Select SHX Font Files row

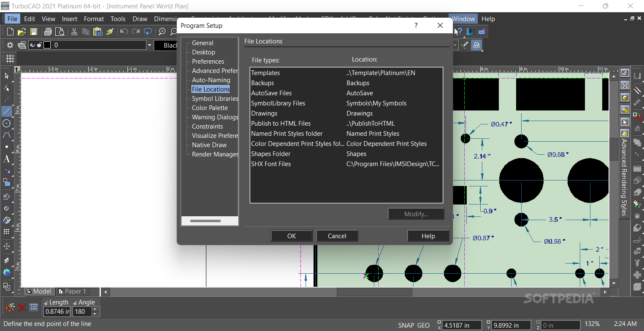click(346, 164)
